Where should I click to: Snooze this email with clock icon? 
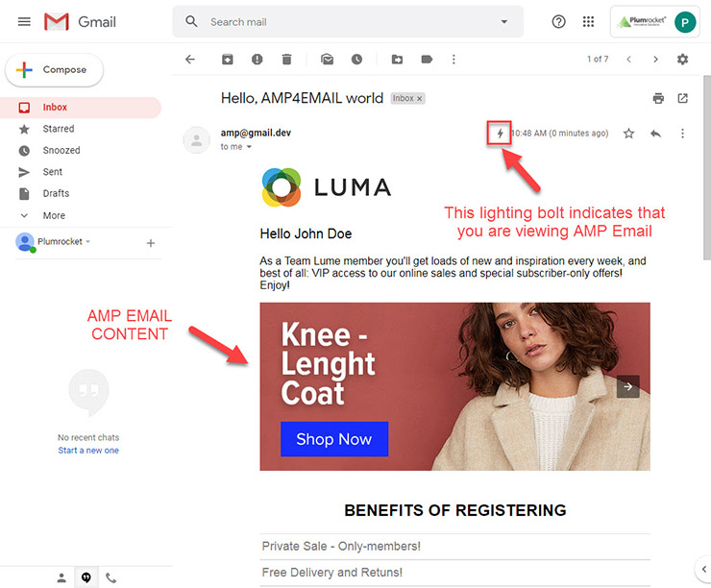pos(356,60)
